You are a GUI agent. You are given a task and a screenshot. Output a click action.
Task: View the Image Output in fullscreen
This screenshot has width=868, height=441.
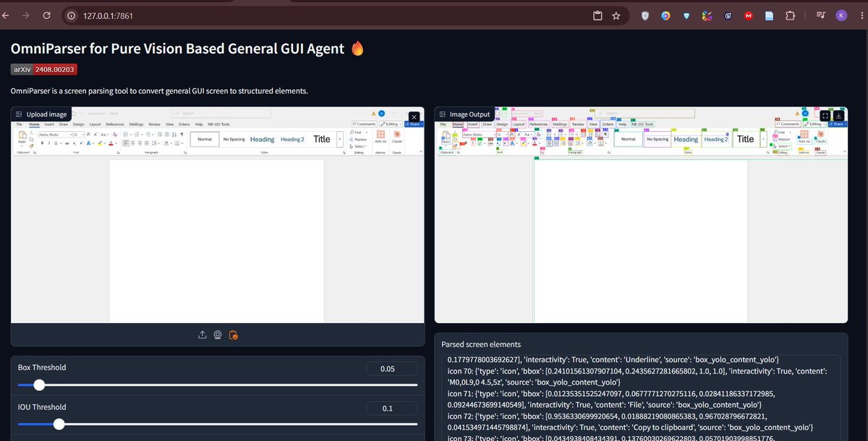pos(824,115)
